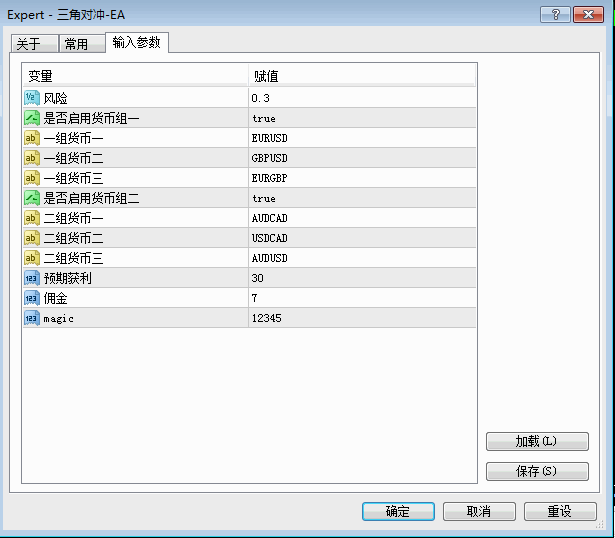The height and width of the screenshot is (538, 615).
Task: Click the string icon beside 一组货币二
Action: (31, 158)
